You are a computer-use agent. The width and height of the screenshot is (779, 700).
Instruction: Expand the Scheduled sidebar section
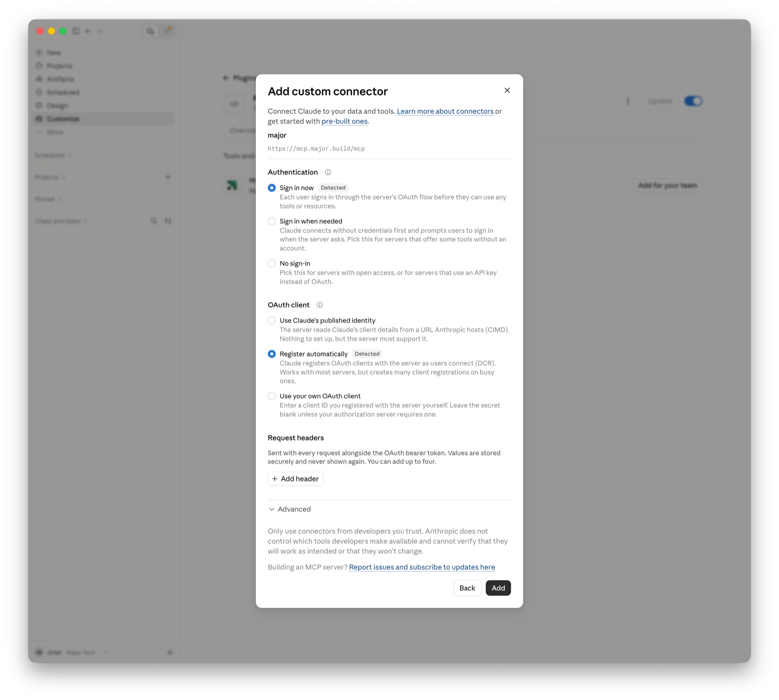(53, 155)
